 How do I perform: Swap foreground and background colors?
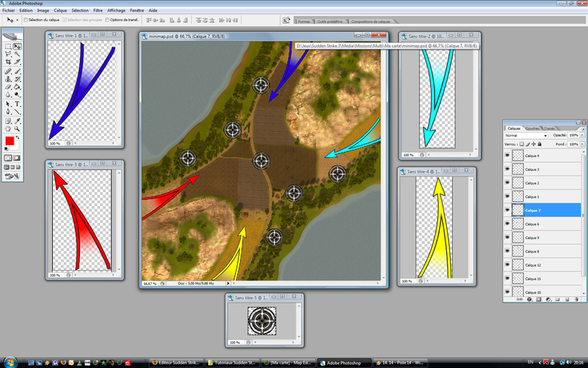(x=18, y=138)
